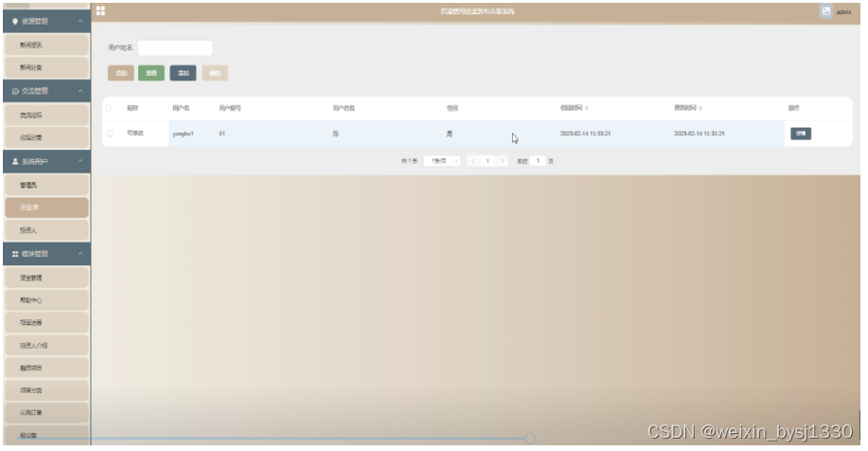This screenshot has height=451, width=868.
Task: Click the grid menu icon in the top bar
Action: [100, 10]
